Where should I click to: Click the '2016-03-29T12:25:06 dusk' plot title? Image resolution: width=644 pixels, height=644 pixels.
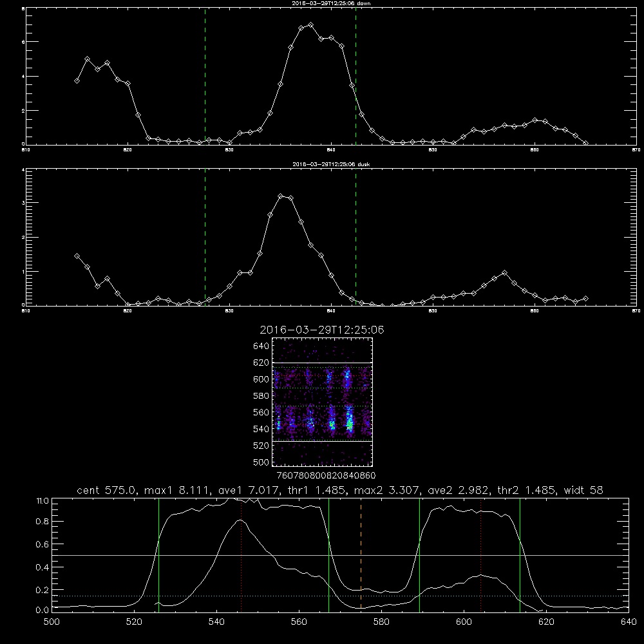point(331,164)
